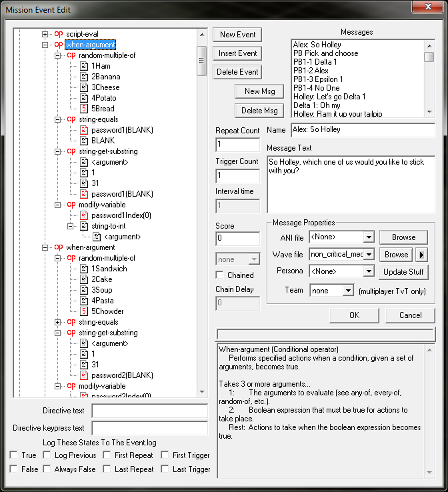Image resolution: width=448 pixels, height=492 pixels.
Task: Check the True log state box
Action: tap(13, 455)
